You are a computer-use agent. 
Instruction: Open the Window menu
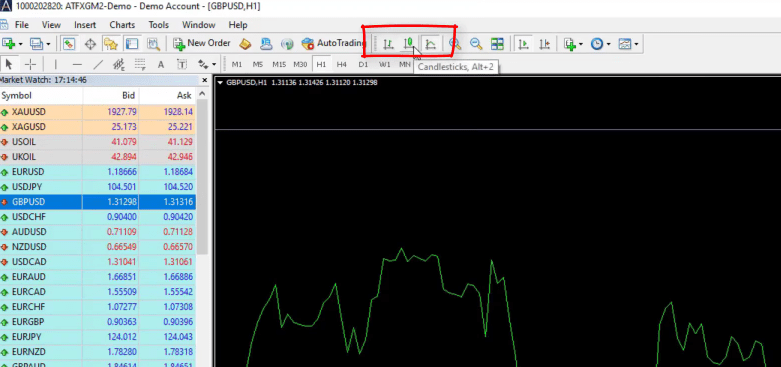[x=199, y=25]
